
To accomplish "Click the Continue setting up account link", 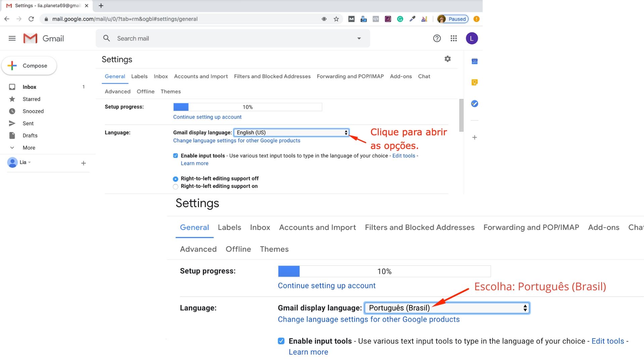I will click(207, 117).
